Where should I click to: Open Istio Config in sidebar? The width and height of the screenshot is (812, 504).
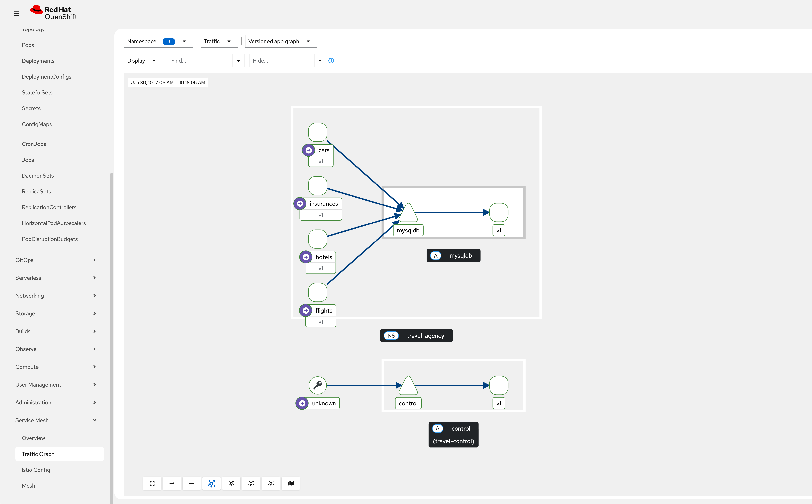tap(36, 470)
